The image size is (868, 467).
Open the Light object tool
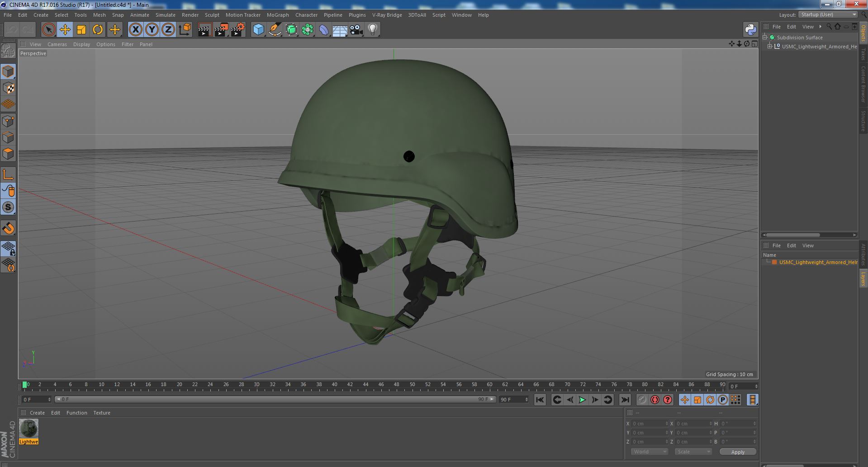coord(372,30)
